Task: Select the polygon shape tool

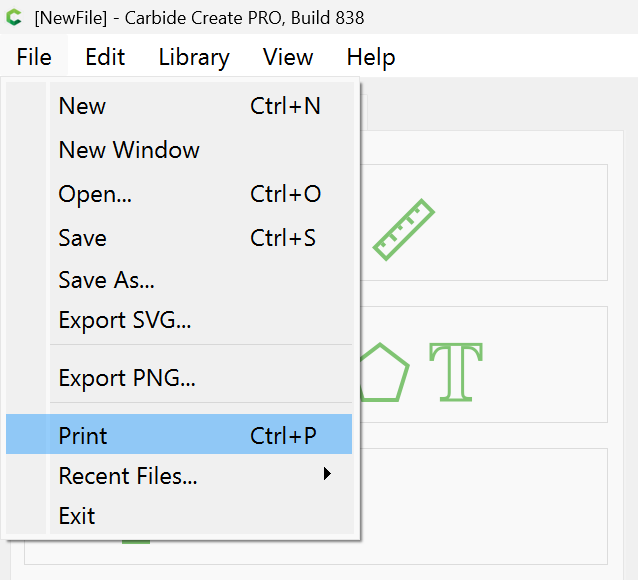Action: point(383,374)
